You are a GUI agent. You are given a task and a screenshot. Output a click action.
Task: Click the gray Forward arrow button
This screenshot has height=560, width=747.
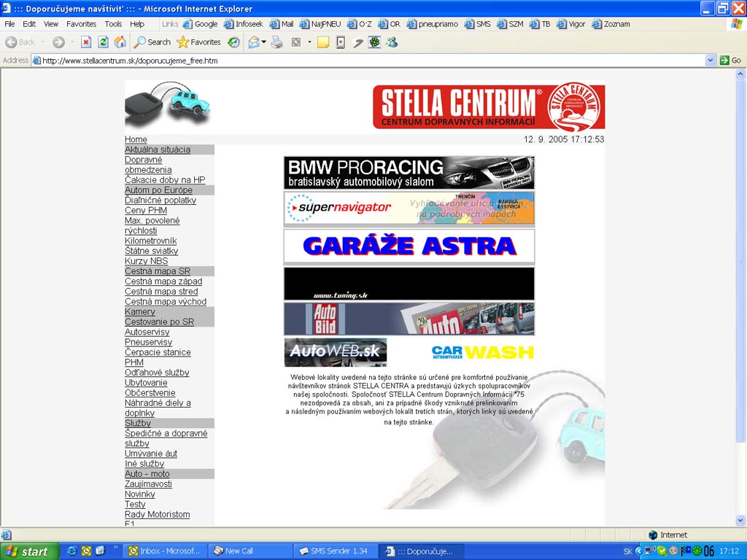click(x=58, y=42)
